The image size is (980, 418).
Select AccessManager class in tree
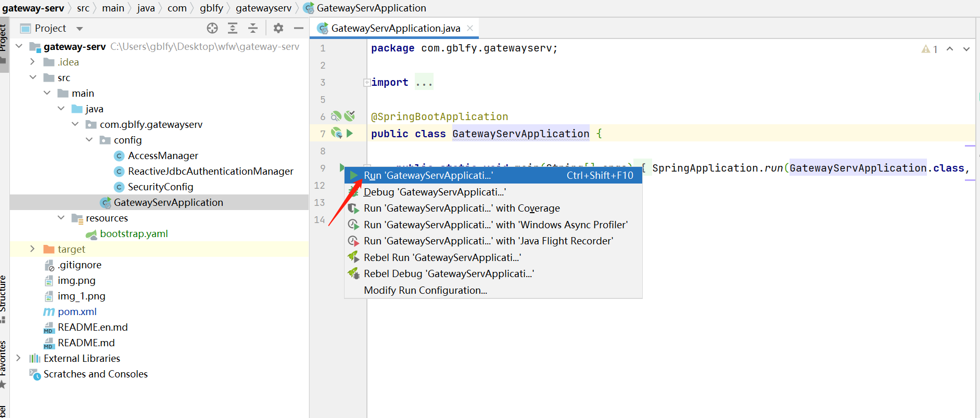[x=163, y=155]
